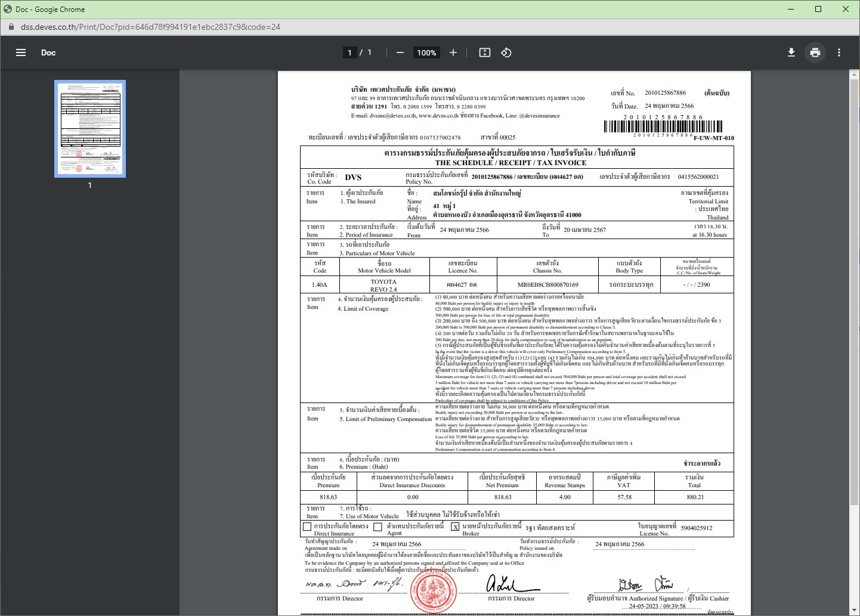Click the Chrome window title icon
The width and height of the screenshot is (860, 616).
(x=8, y=9)
